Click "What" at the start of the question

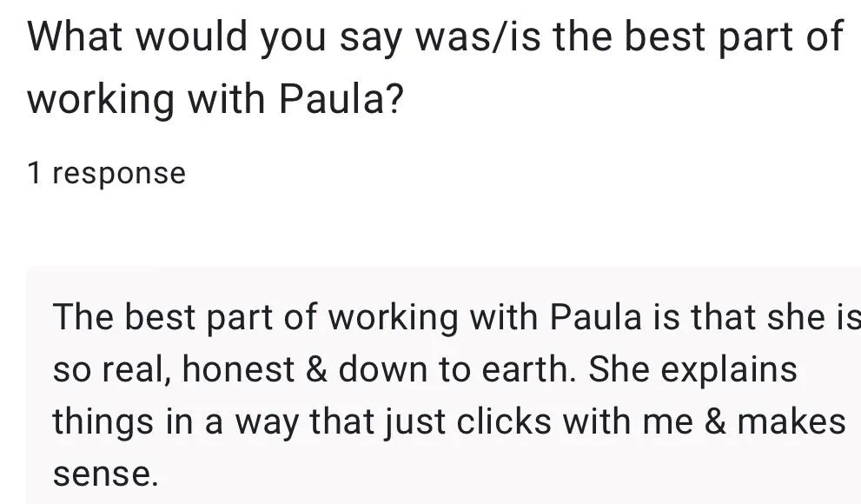[x=74, y=36]
